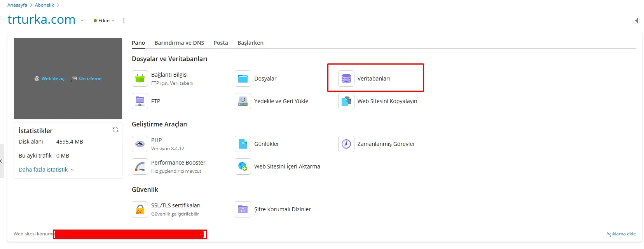Refresh the İstatistikler panel
Viewport: 644px width, 249px height.
coord(115,130)
